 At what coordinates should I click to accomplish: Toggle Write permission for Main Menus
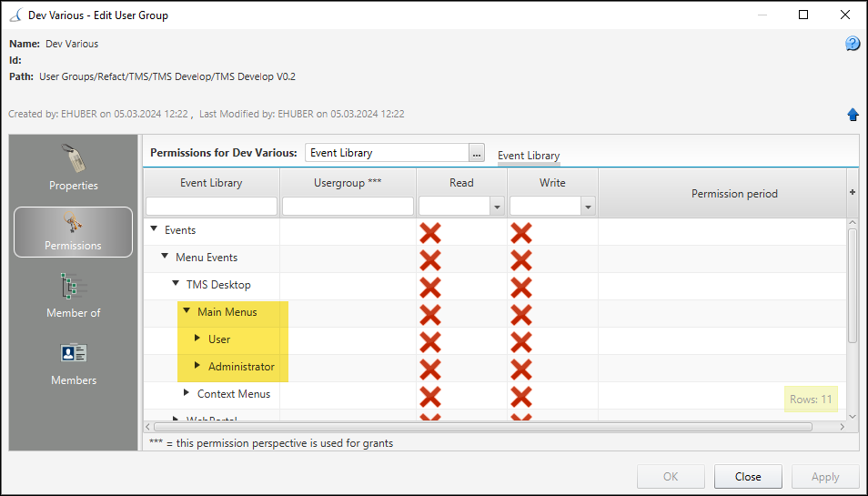point(521,315)
